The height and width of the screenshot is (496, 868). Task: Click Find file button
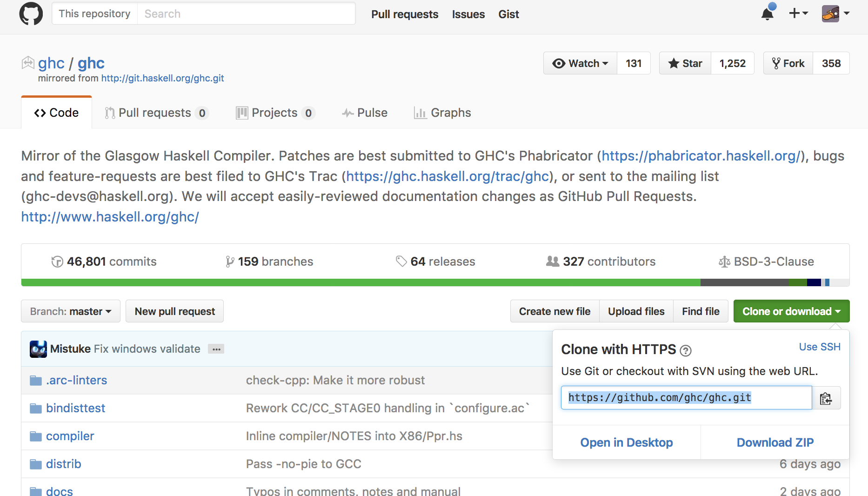point(701,311)
